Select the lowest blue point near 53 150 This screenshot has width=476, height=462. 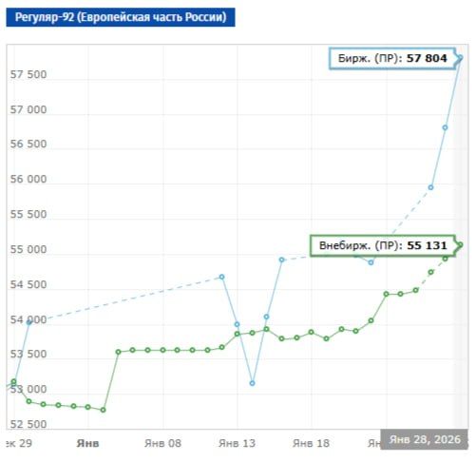252,383
